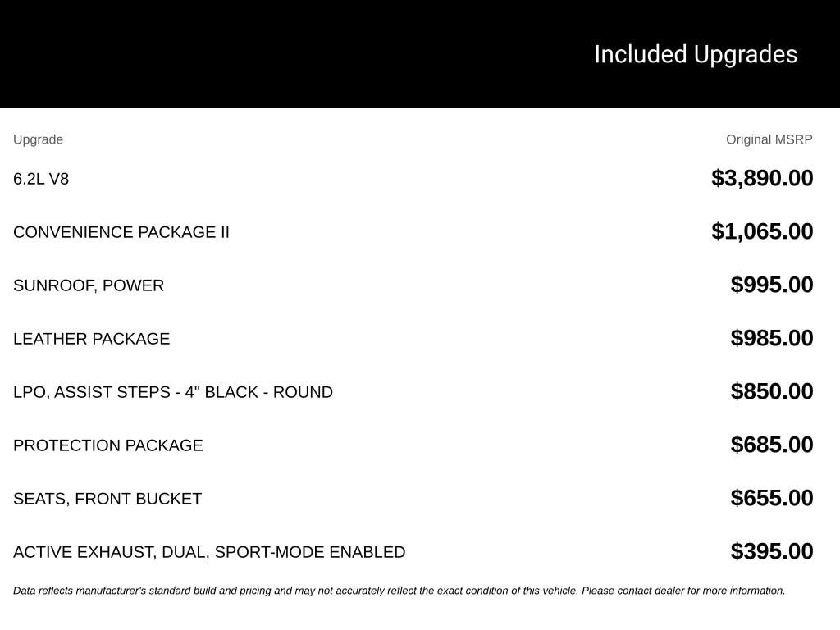Click the $1,065.00 price value
Screen dimensions: 840x630
coord(762,231)
